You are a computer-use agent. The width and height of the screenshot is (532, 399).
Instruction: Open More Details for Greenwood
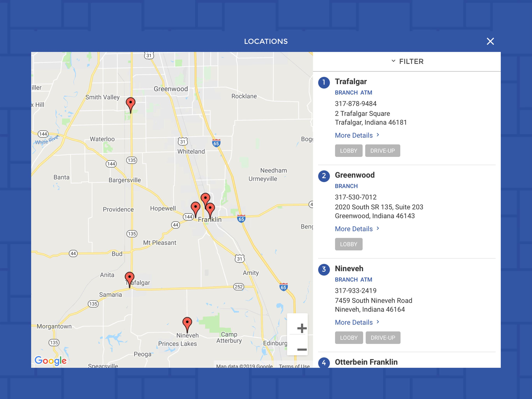[357, 229]
